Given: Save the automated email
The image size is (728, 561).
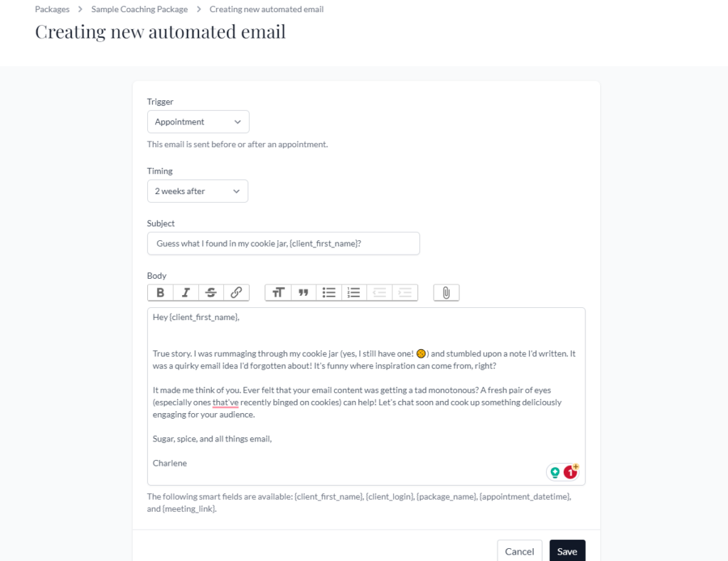Looking at the screenshot, I should click(x=567, y=551).
